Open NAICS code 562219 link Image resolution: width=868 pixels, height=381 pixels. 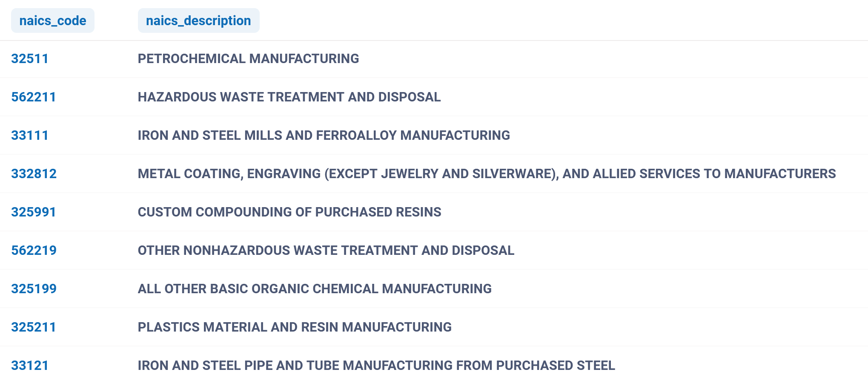[34, 251]
